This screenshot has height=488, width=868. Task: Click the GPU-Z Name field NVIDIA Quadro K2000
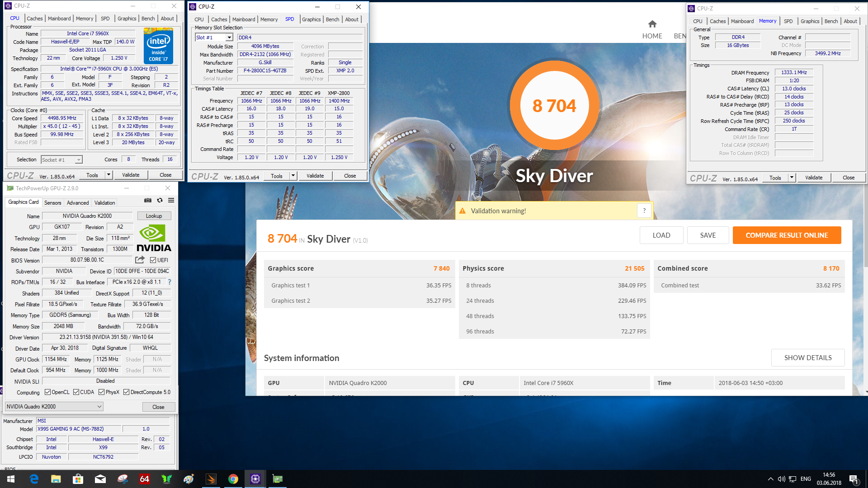[87, 216]
